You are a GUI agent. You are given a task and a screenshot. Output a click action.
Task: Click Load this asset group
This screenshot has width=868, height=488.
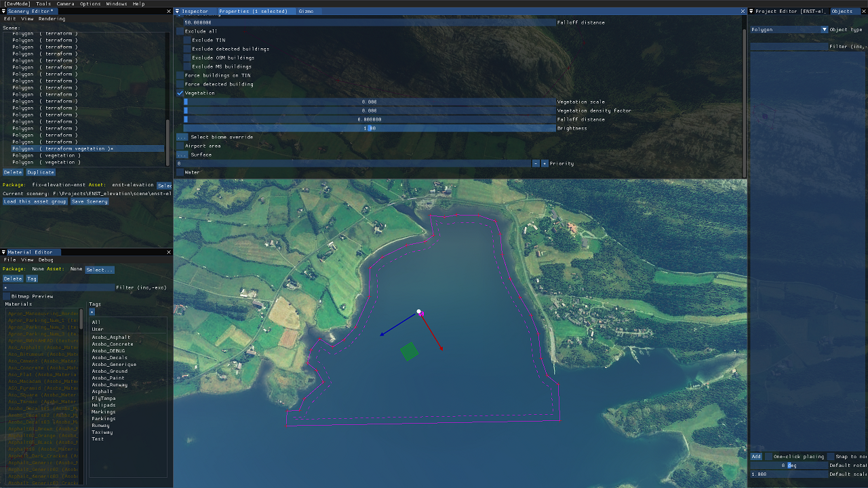click(x=35, y=201)
